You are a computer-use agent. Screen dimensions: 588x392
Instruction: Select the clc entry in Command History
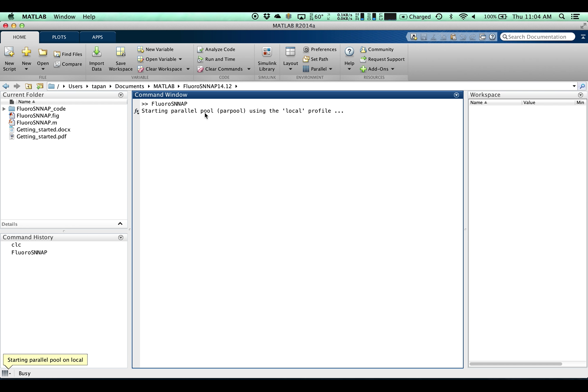coord(16,245)
